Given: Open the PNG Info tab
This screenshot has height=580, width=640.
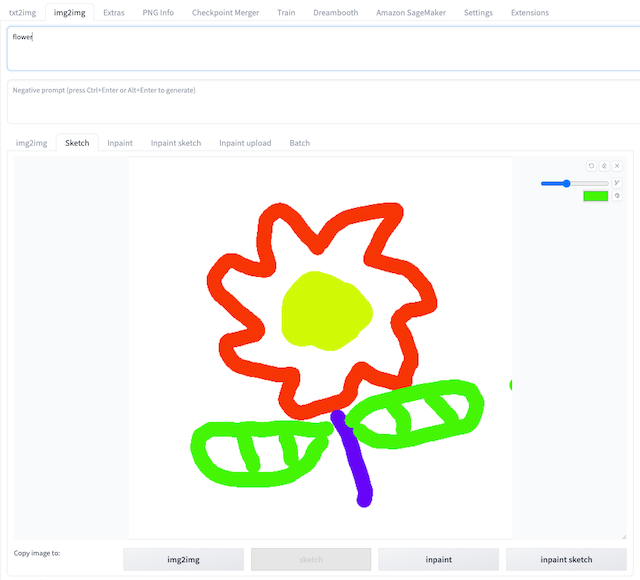Looking at the screenshot, I should 158,13.
